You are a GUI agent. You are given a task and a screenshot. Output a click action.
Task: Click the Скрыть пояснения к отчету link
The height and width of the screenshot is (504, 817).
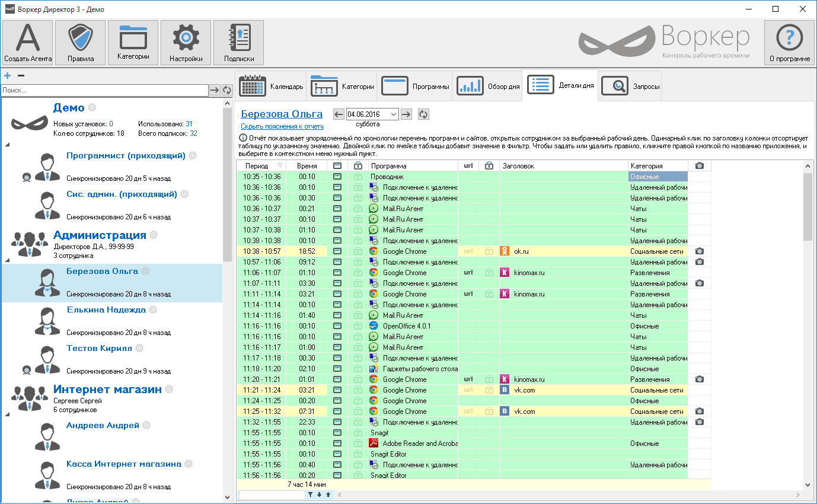point(282,126)
